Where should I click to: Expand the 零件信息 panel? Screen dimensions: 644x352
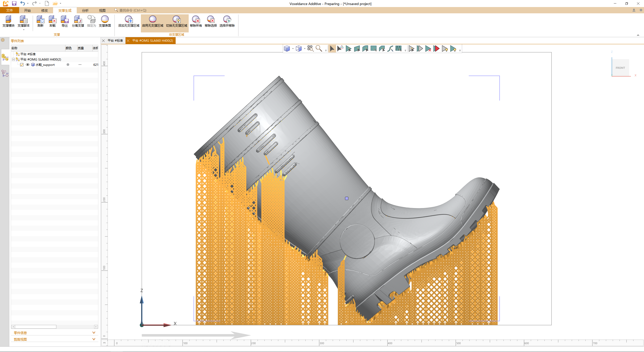94,333
